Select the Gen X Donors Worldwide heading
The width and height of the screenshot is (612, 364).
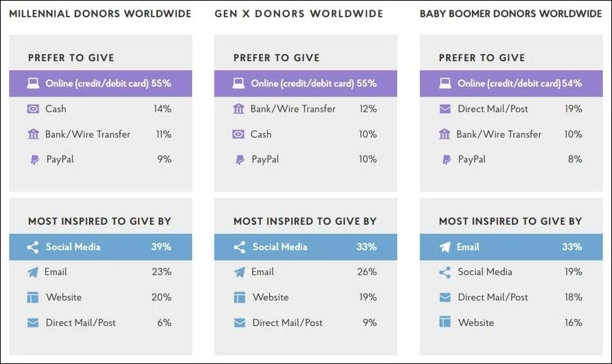tap(298, 14)
